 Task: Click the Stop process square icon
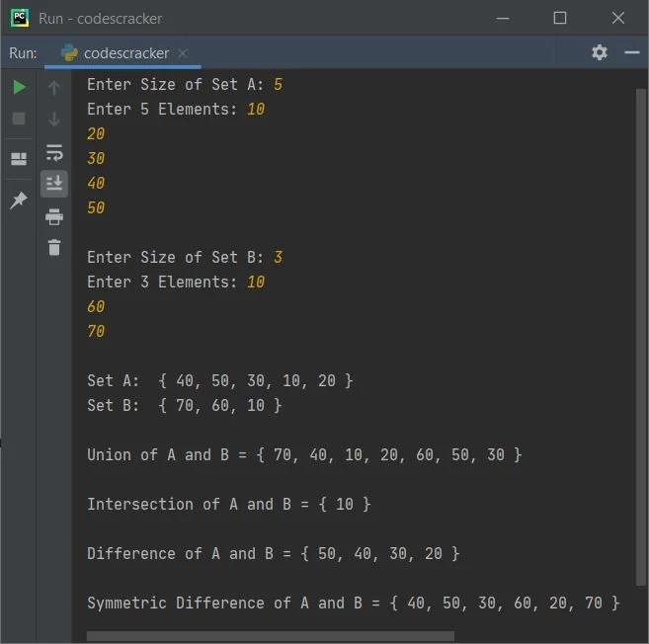coord(19,119)
